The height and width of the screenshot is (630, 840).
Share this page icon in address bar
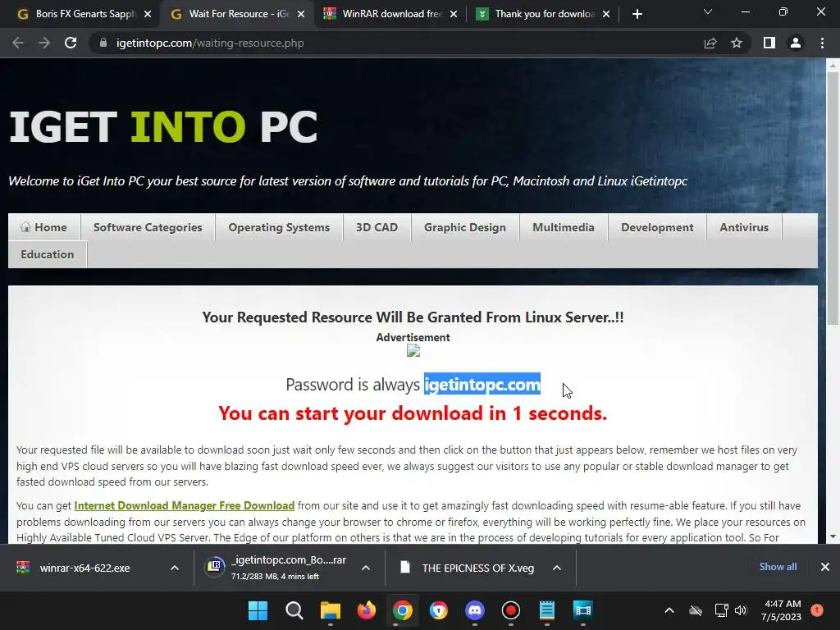tap(710, 43)
